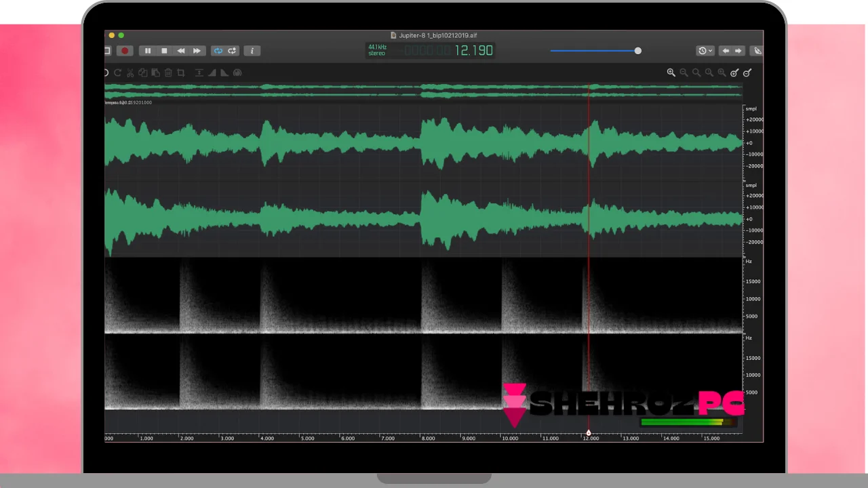This screenshot has height=488, width=868.
Task: Open the history clock dropdown
Action: (x=705, y=51)
